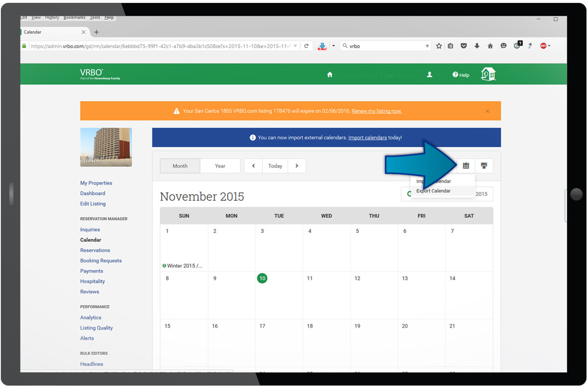
Task: Click the smiley chat icon in browser toolbar
Action: click(503, 46)
